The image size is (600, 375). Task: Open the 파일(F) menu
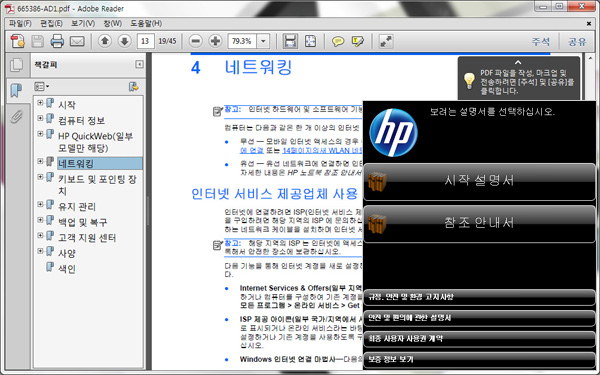(x=20, y=23)
